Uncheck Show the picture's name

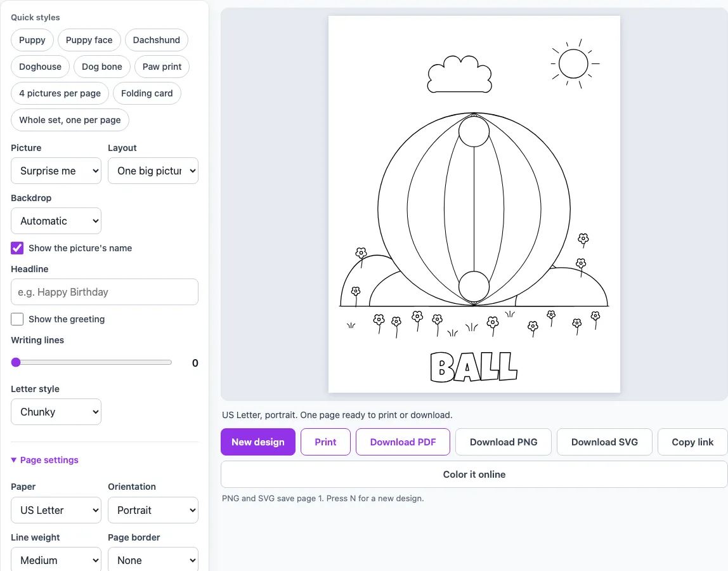coord(17,248)
